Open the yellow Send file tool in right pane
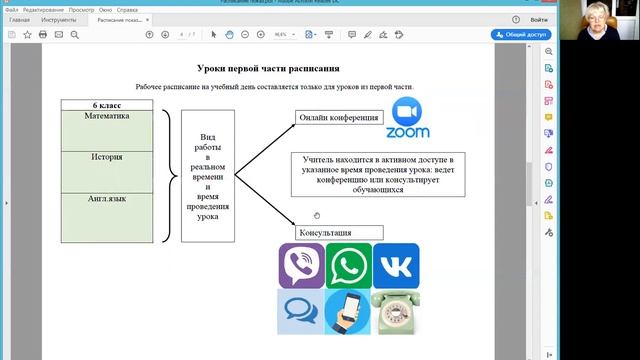 tap(549, 216)
